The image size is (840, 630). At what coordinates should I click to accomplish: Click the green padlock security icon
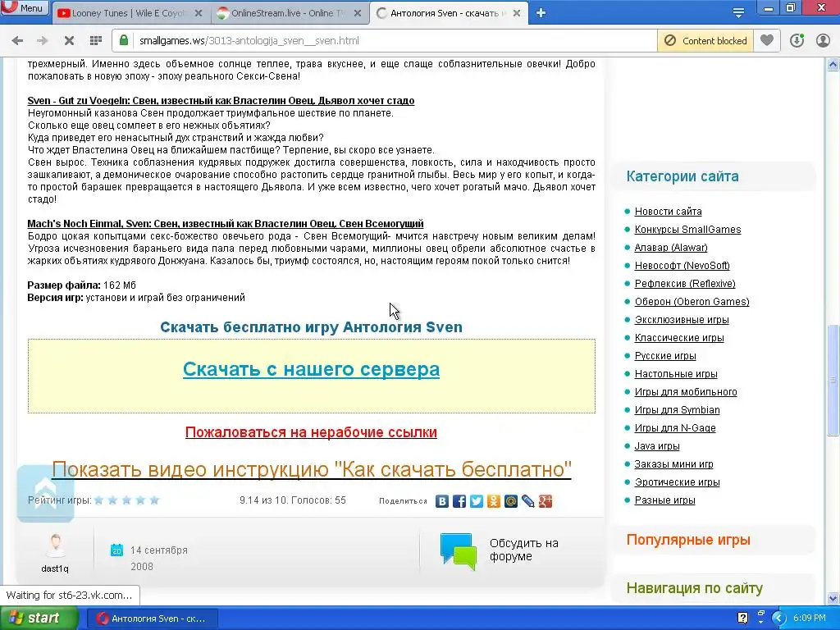click(124, 40)
